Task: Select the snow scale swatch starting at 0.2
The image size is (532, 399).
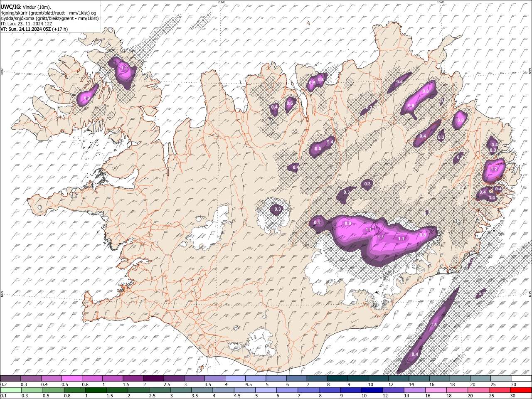Action: (11, 378)
